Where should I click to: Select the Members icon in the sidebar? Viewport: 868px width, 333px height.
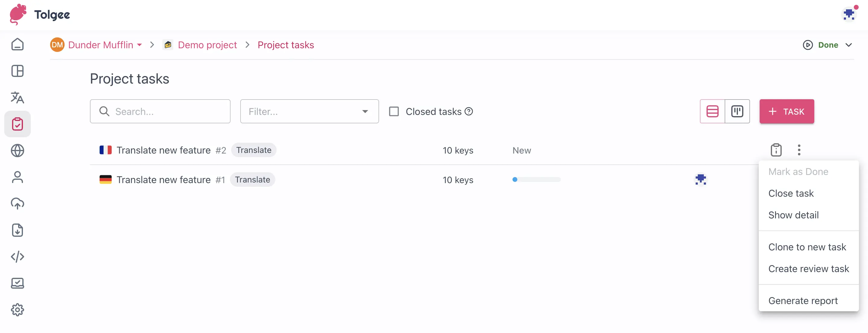(x=17, y=177)
